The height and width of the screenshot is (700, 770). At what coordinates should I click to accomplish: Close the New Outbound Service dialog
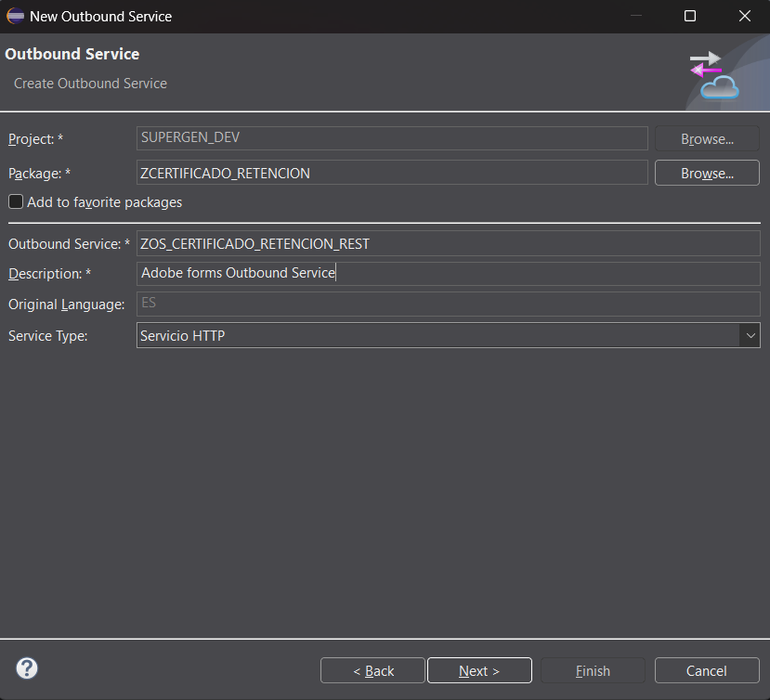click(x=744, y=16)
